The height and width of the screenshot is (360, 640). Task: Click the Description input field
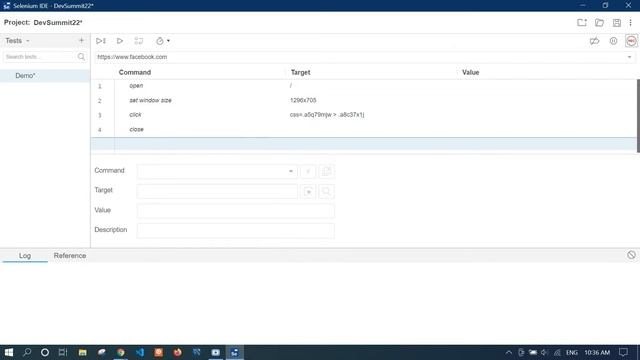tap(236, 230)
